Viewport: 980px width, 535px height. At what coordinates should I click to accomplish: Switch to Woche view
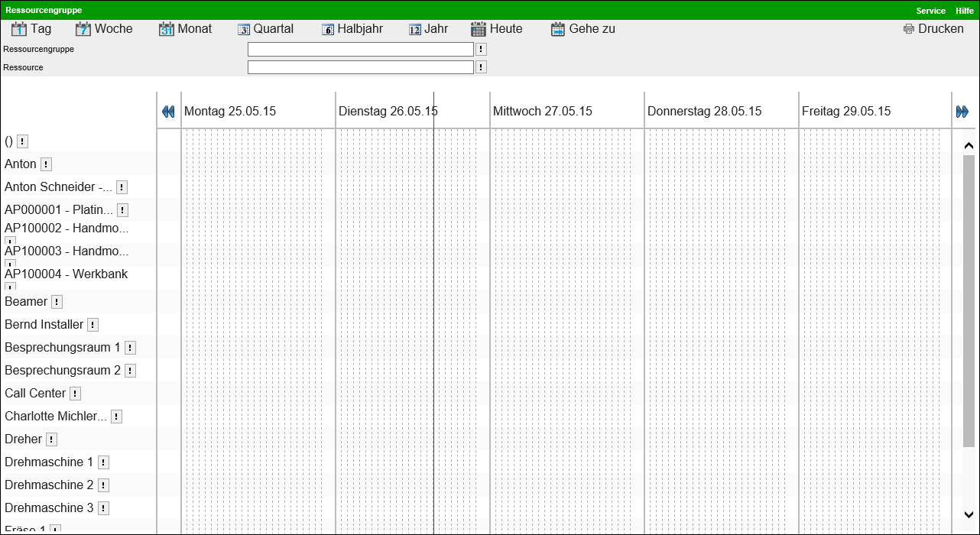[114, 29]
